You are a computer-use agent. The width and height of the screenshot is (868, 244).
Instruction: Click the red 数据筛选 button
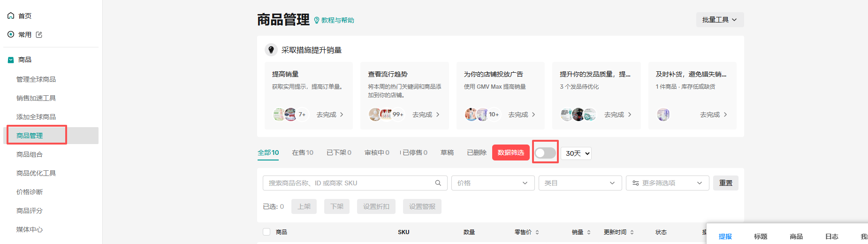510,152
